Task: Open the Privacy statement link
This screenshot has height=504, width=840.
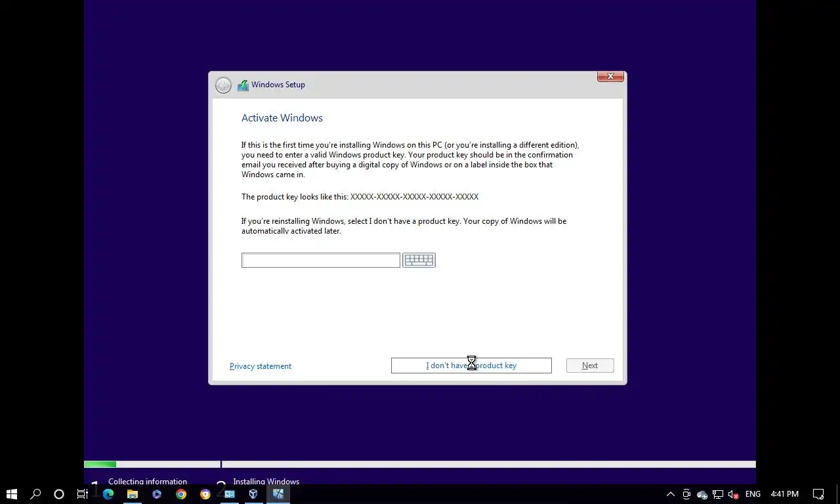Action: point(261,366)
